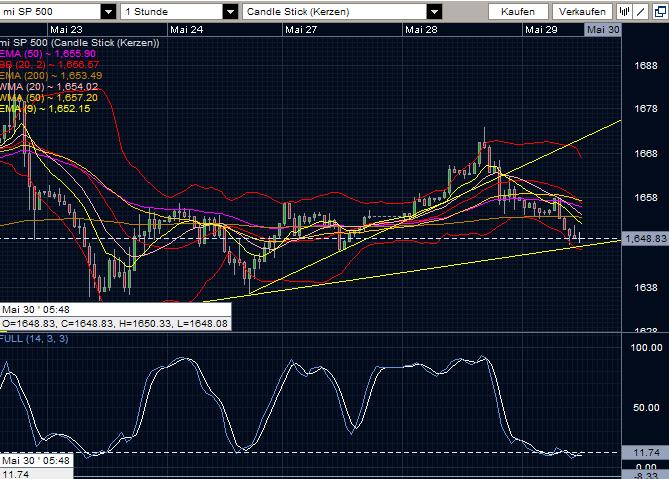Viewport: 669px width, 479px height.
Task: Click the 1,648.83 current price tag
Action: [x=645, y=238]
